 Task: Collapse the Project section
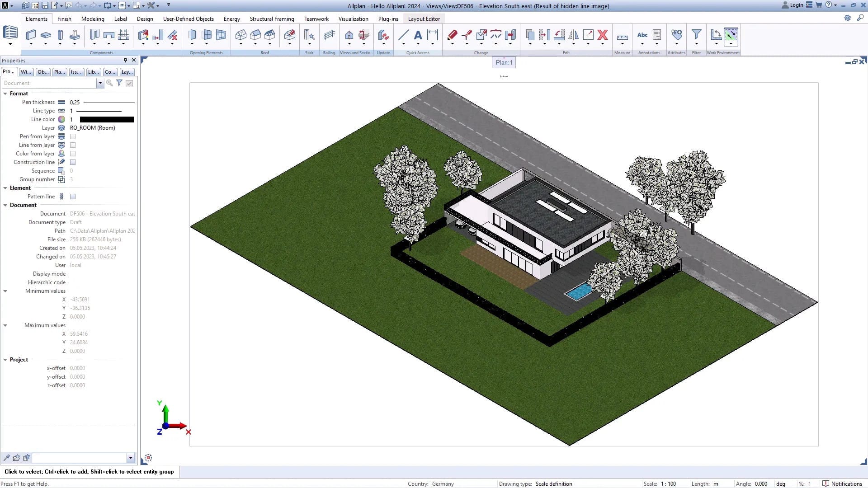(5, 360)
